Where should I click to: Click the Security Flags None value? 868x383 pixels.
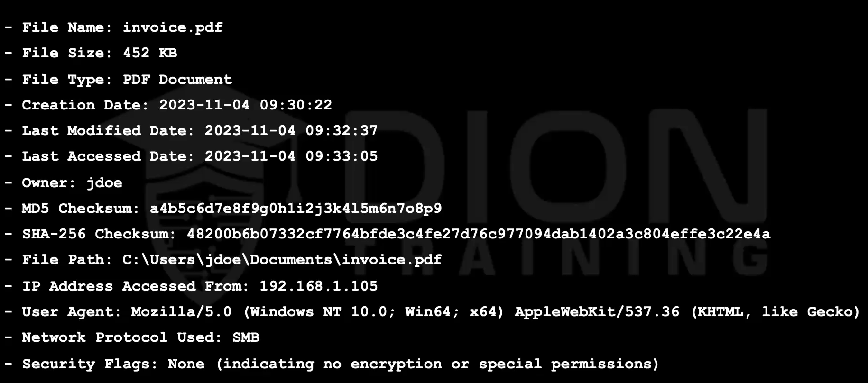click(186, 364)
